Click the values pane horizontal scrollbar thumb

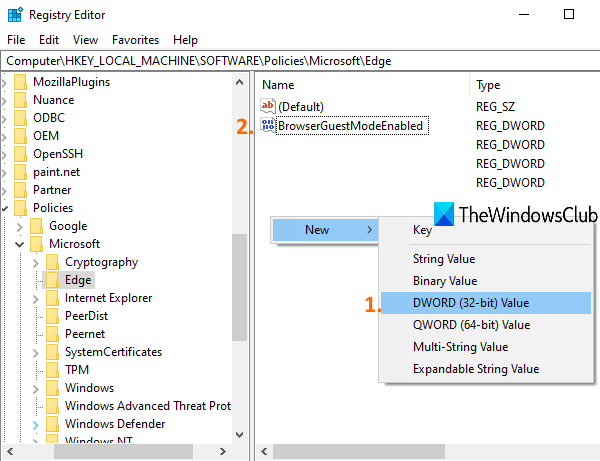(x=359, y=451)
